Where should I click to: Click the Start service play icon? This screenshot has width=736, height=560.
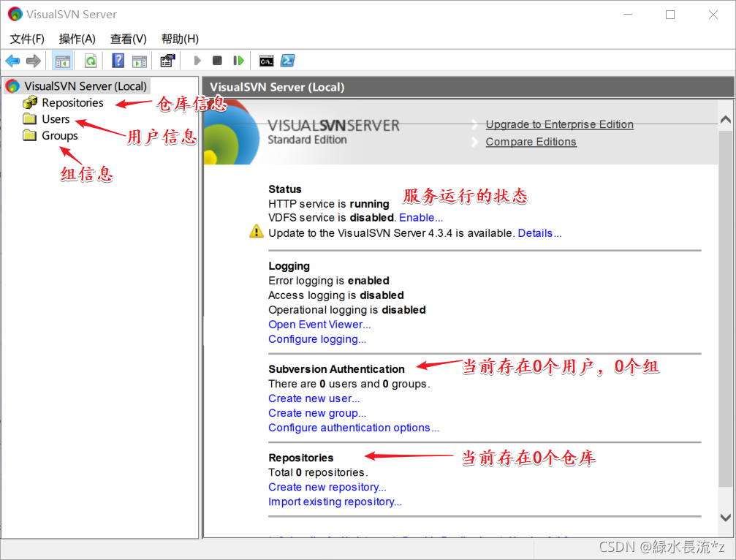[197, 61]
